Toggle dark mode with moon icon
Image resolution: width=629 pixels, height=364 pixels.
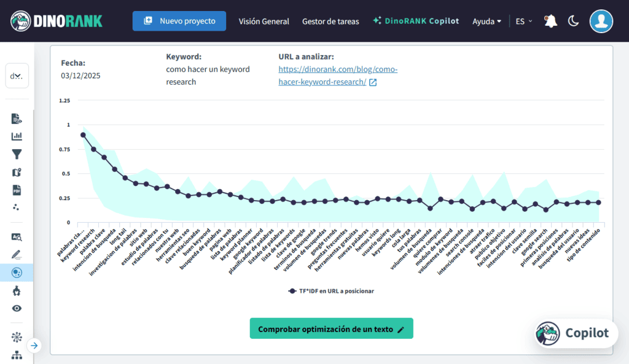pos(573,21)
